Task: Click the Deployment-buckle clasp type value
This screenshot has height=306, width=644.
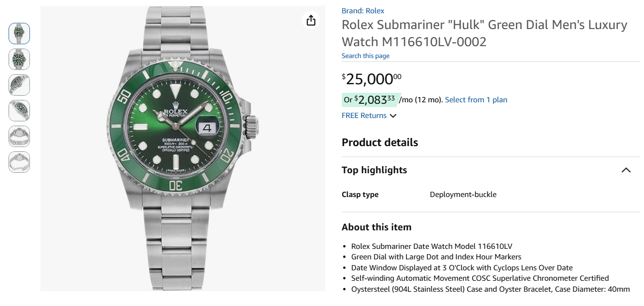Action: click(463, 194)
